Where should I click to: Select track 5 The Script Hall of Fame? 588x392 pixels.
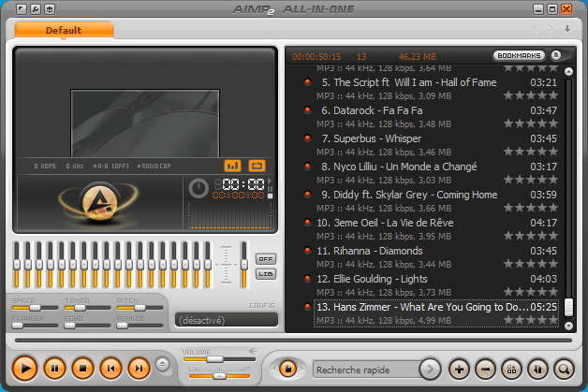point(435,89)
